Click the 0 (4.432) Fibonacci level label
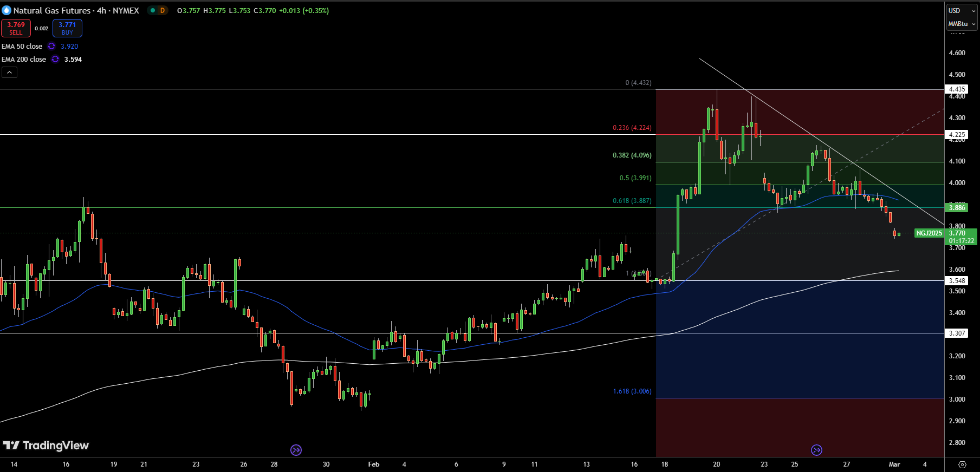The height and width of the screenshot is (472, 980). (x=638, y=83)
